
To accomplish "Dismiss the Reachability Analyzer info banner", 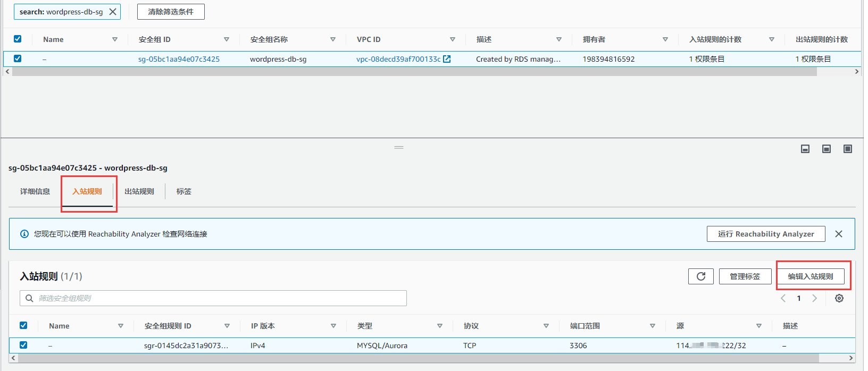I will pos(838,234).
